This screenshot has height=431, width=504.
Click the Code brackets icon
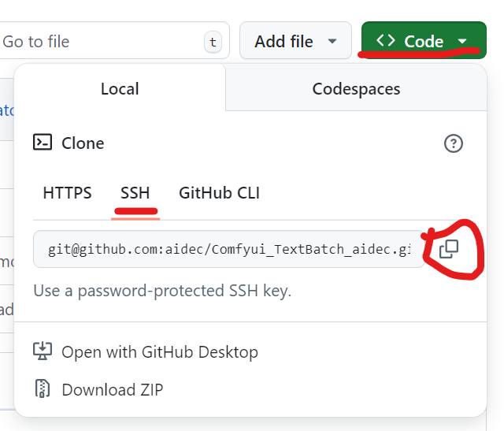385,40
